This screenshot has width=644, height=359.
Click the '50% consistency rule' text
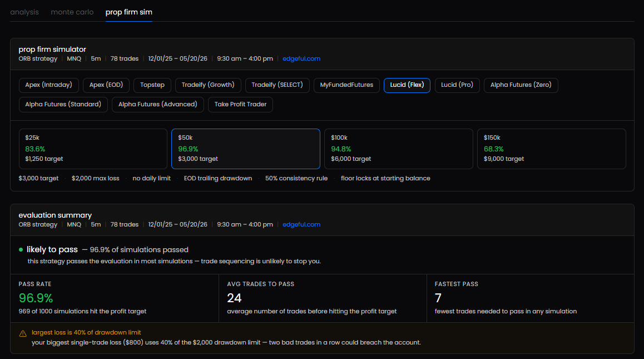[296, 179]
